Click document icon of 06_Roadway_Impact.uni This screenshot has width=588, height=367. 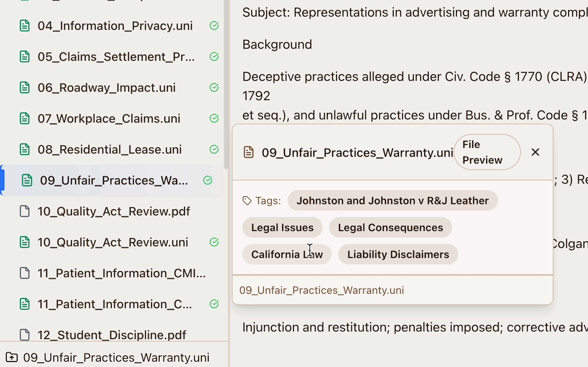coord(24,88)
